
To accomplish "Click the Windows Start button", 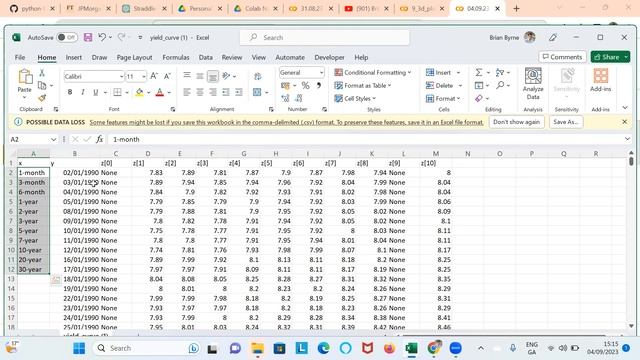I will [x=79, y=348].
